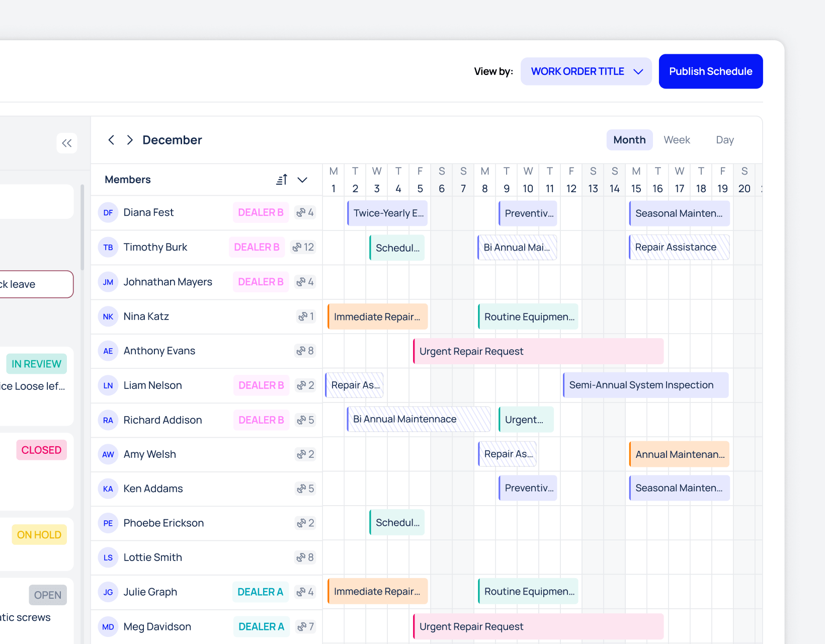Click Lottie Smith's LS avatar
The height and width of the screenshot is (644, 825).
108,557
